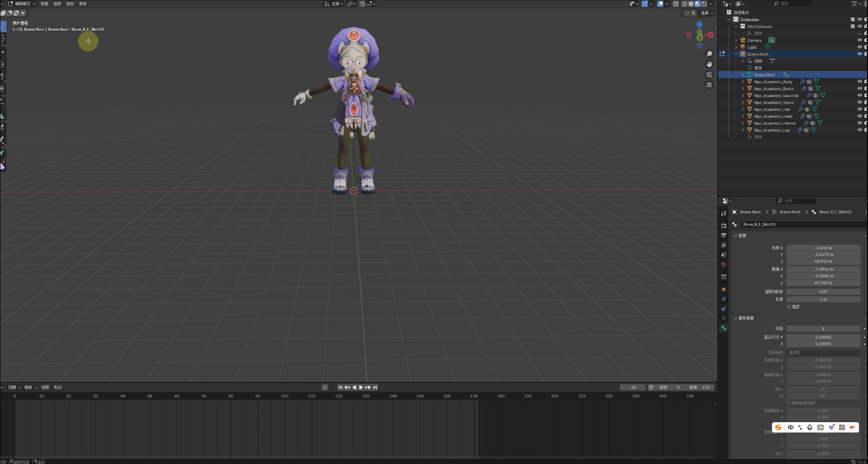This screenshot has height=464, width=868.
Task: Click the Z axis on navigation gizmo
Action: tap(700, 24)
